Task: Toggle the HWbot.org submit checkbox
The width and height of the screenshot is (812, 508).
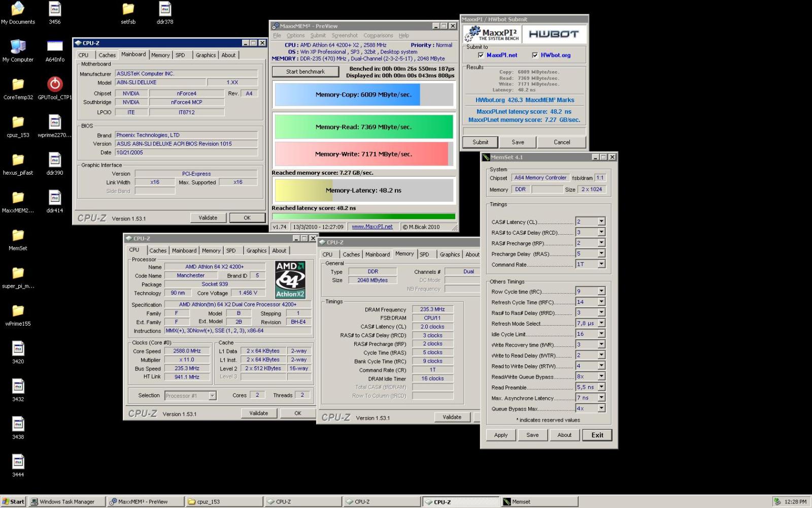Action: (535, 55)
